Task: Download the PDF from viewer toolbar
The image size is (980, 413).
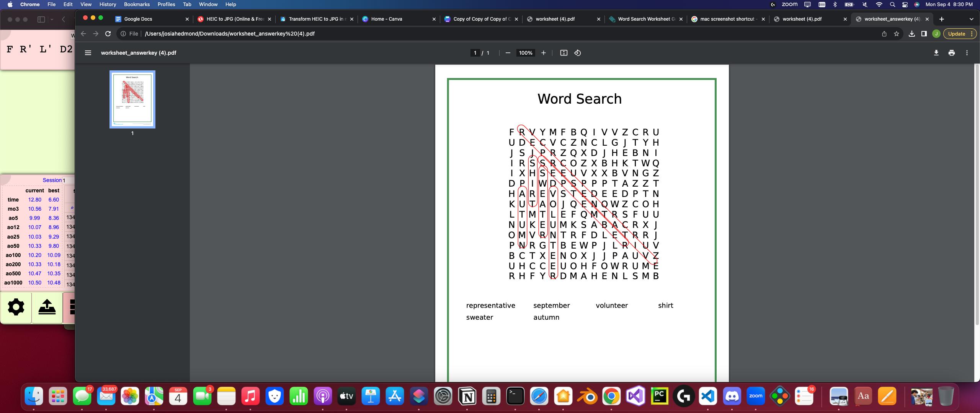Action: [x=936, y=53]
